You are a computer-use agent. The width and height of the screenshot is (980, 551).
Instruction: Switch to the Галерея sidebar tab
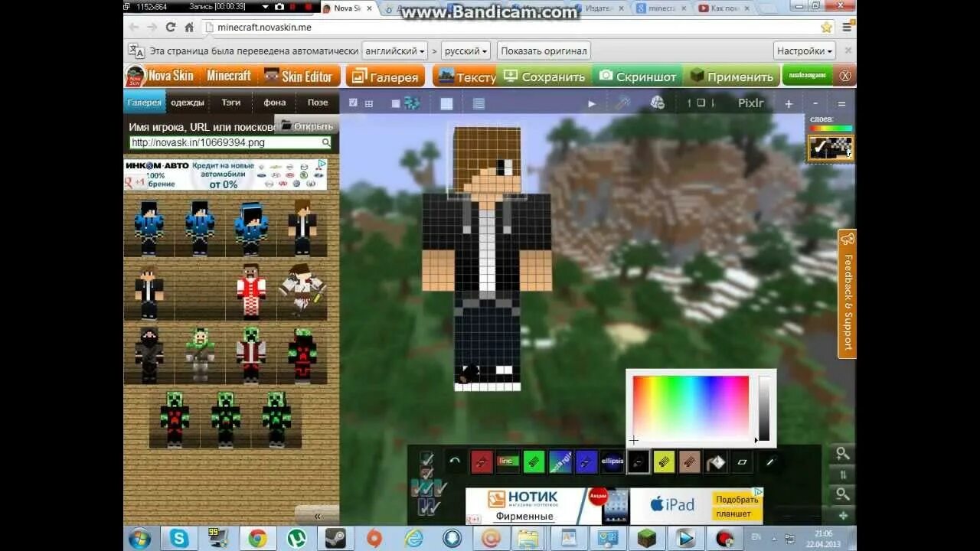click(145, 102)
